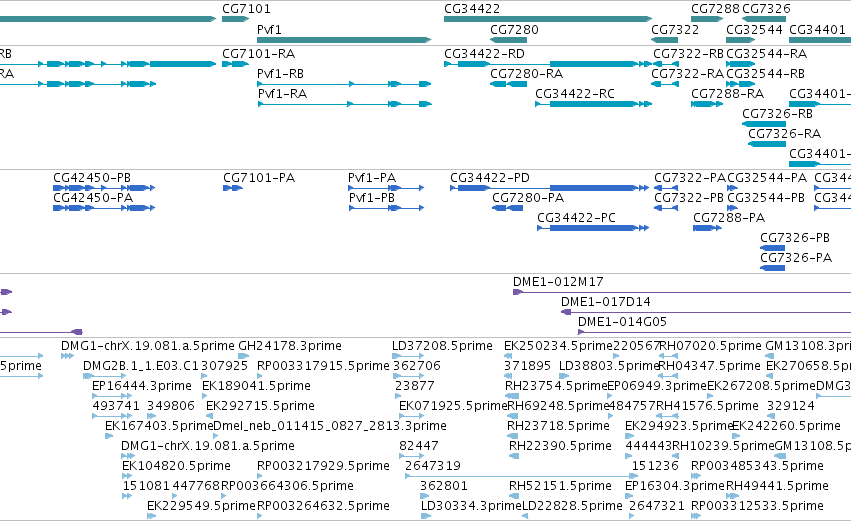This screenshot has width=851, height=521.
Task: Select the CG34401 gene label
Action: click(817, 29)
